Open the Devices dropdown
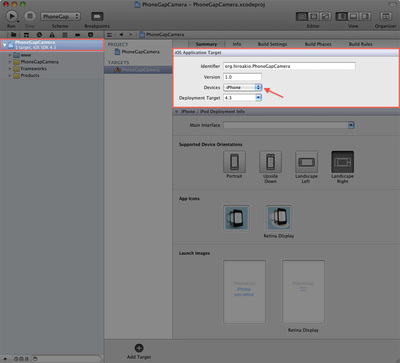Image resolution: width=400 pixels, height=363 pixels. click(x=243, y=87)
